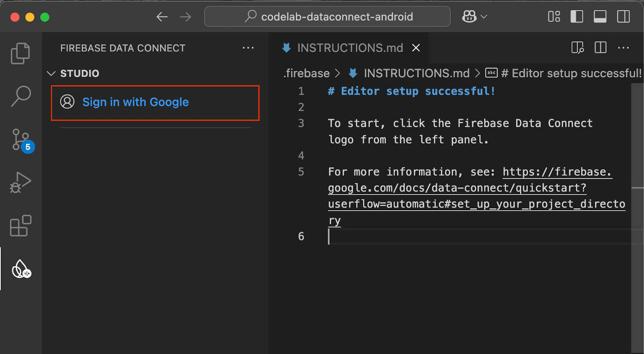The height and width of the screenshot is (354, 644).
Task: Open Firebase Data Connect panel more actions
Action: pyautogui.click(x=248, y=48)
